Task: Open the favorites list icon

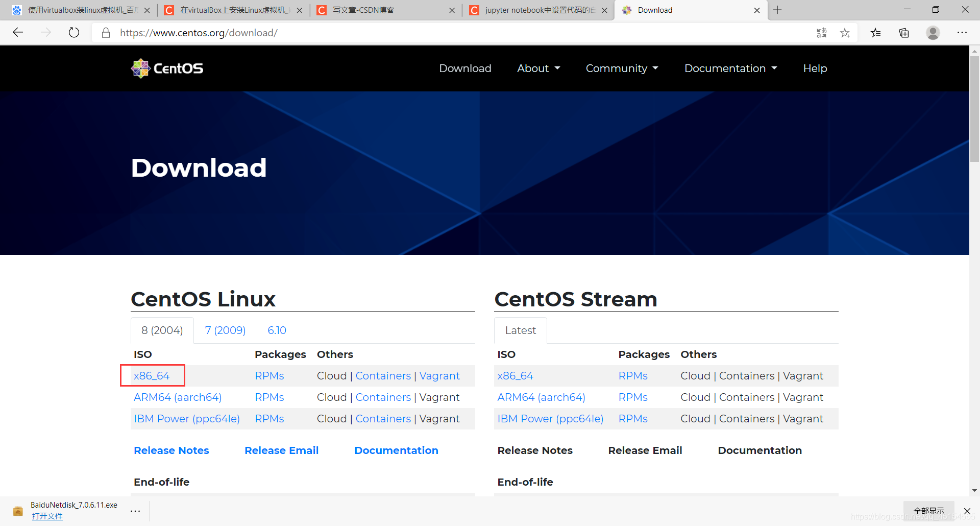Action: 876,33
